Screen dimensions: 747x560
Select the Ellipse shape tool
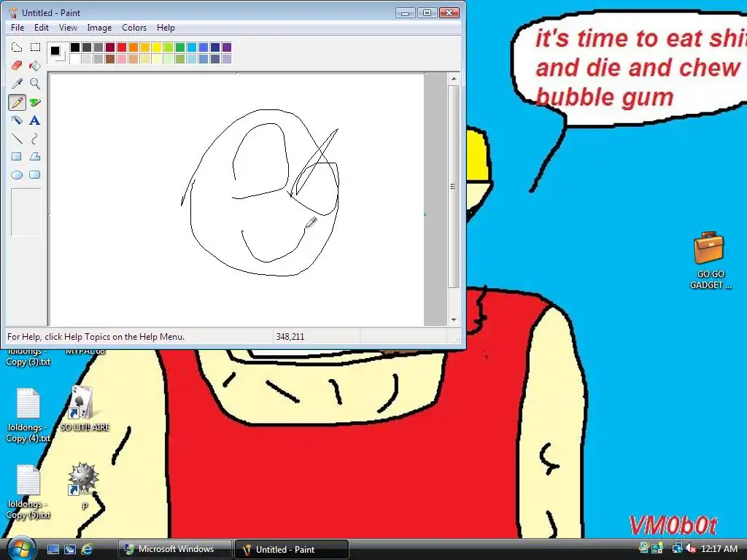click(17, 175)
